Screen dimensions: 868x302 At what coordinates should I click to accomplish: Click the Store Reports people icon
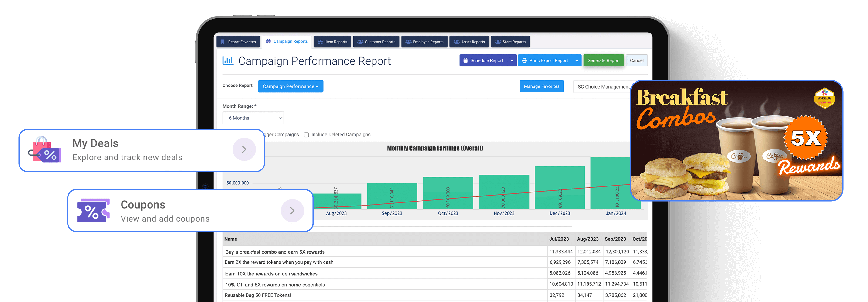coord(498,42)
